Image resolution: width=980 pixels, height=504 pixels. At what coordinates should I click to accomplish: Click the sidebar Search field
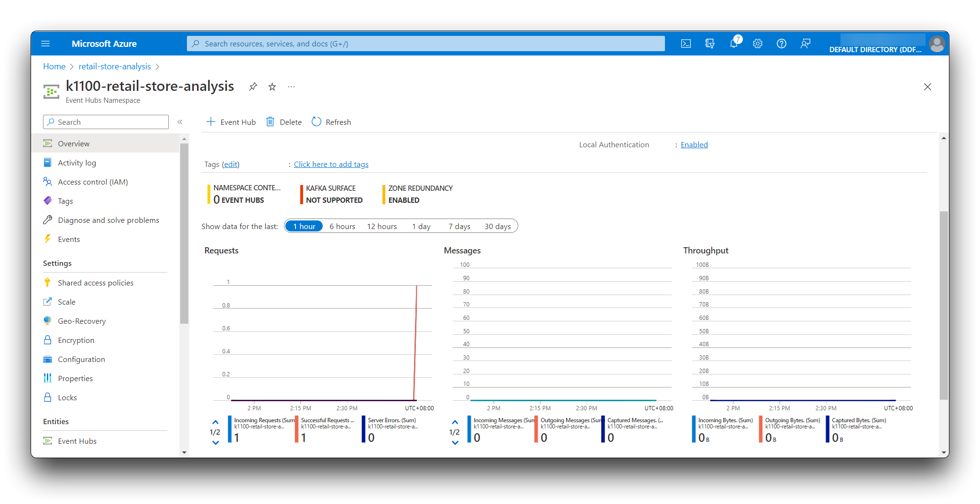tap(106, 122)
